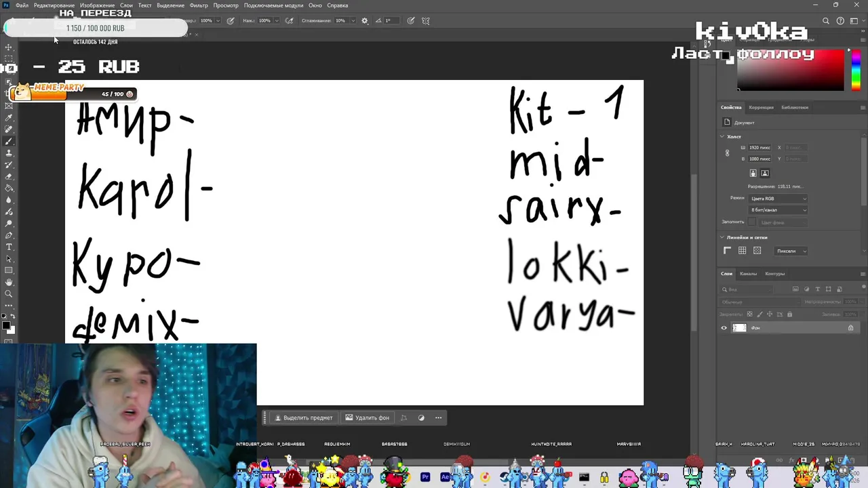868x488 pixels.
Task: Select the Eyedropper tool
Action: click(9, 118)
